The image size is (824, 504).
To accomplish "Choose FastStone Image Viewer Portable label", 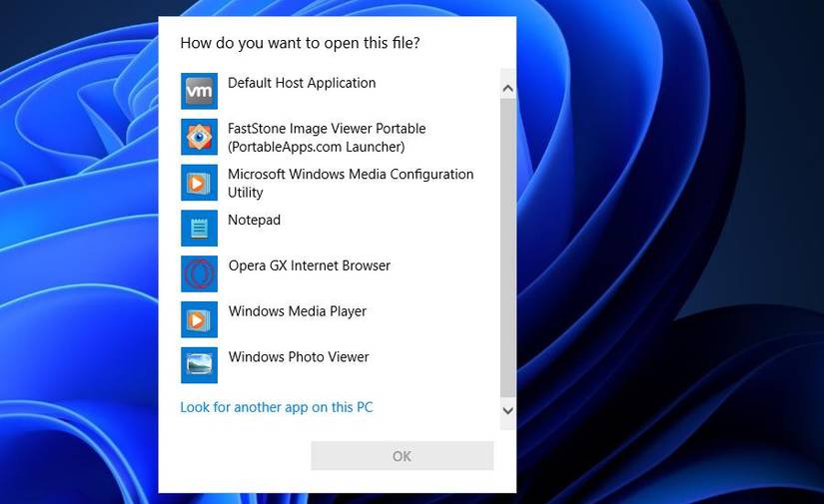I will [327, 138].
